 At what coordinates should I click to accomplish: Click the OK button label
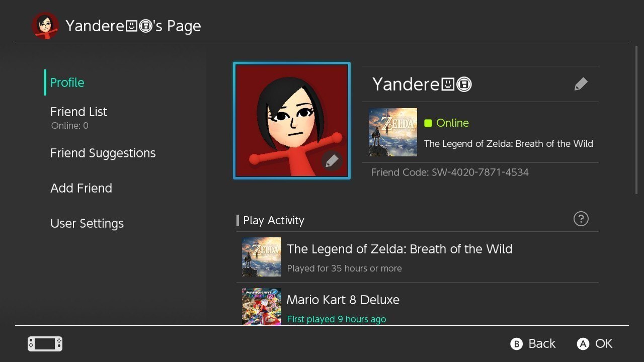click(604, 344)
